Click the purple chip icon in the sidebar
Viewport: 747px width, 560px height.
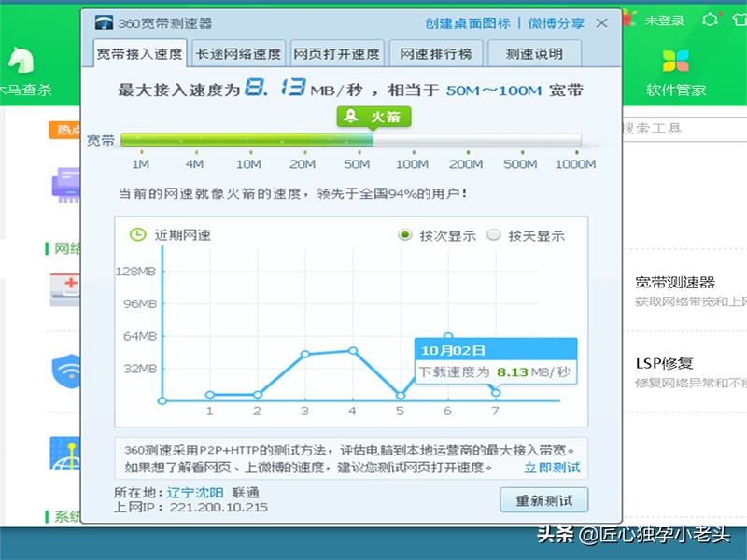click(67, 187)
